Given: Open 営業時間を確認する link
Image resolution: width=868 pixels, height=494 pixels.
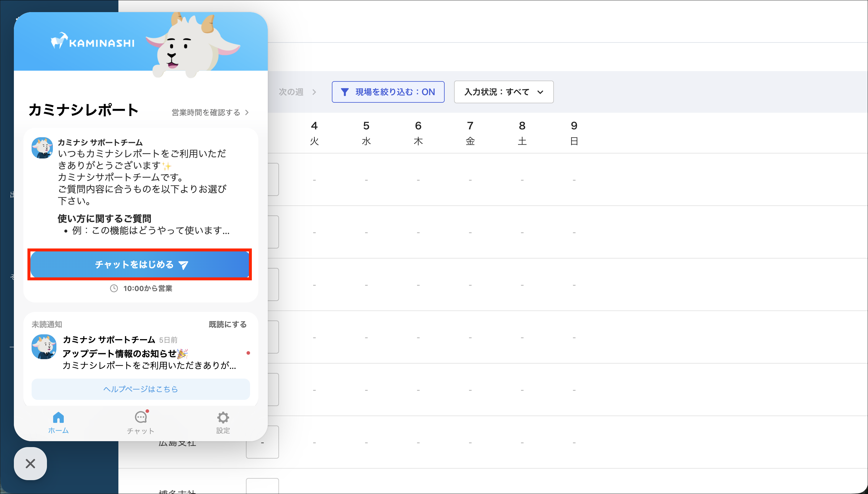Looking at the screenshot, I should click(211, 112).
